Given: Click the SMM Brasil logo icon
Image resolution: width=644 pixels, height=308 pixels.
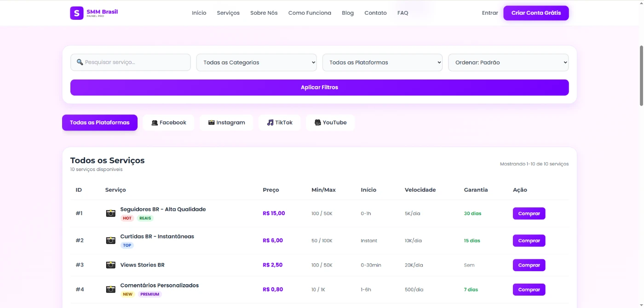Looking at the screenshot, I should (76, 13).
